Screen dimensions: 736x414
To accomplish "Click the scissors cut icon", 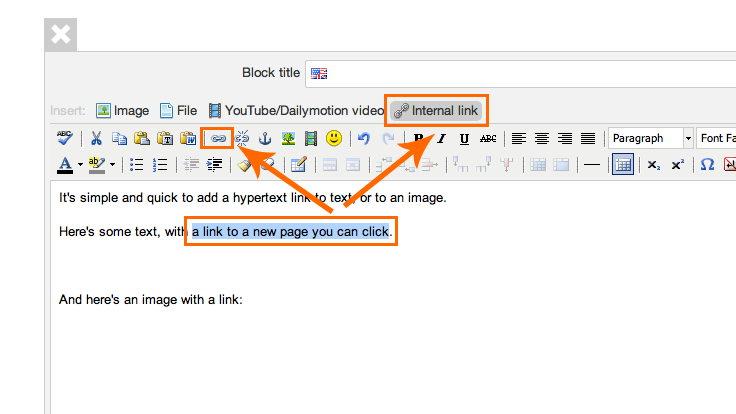I will tap(96, 138).
